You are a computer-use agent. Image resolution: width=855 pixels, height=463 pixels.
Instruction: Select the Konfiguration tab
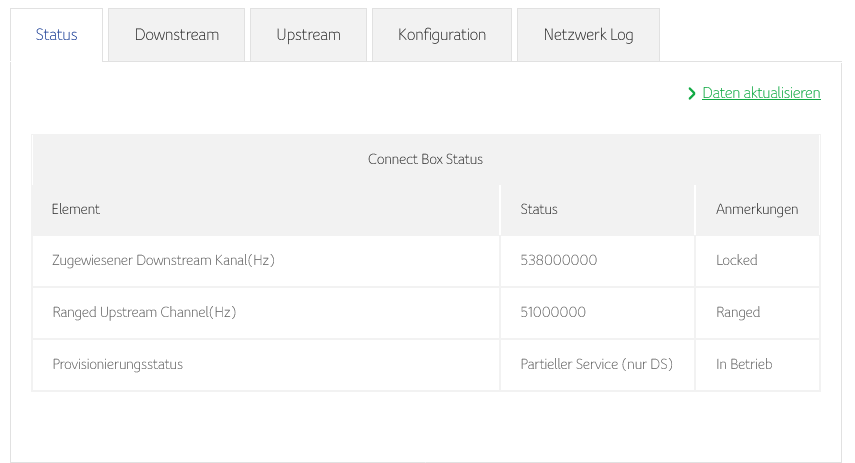pos(442,35)
